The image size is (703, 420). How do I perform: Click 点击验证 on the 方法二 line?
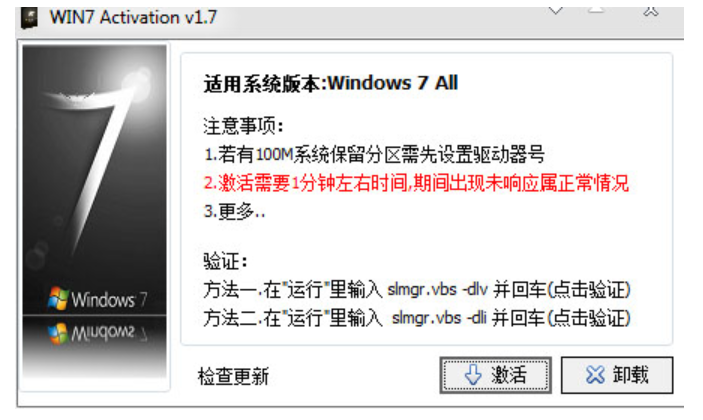(589, 319)
